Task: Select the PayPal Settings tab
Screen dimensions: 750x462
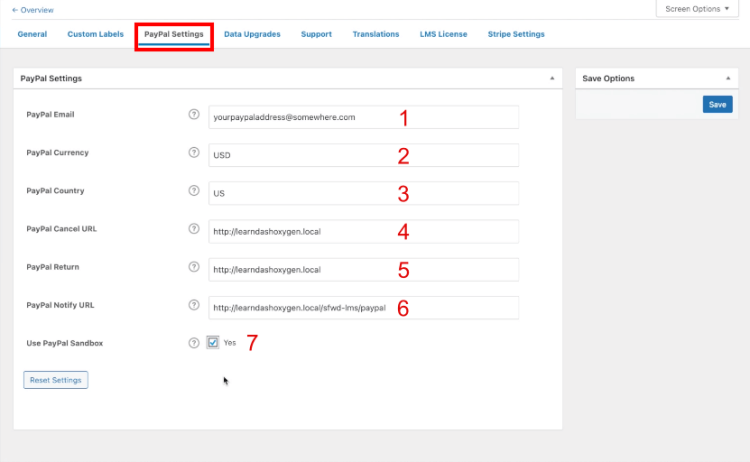Action: click(174, 34)
